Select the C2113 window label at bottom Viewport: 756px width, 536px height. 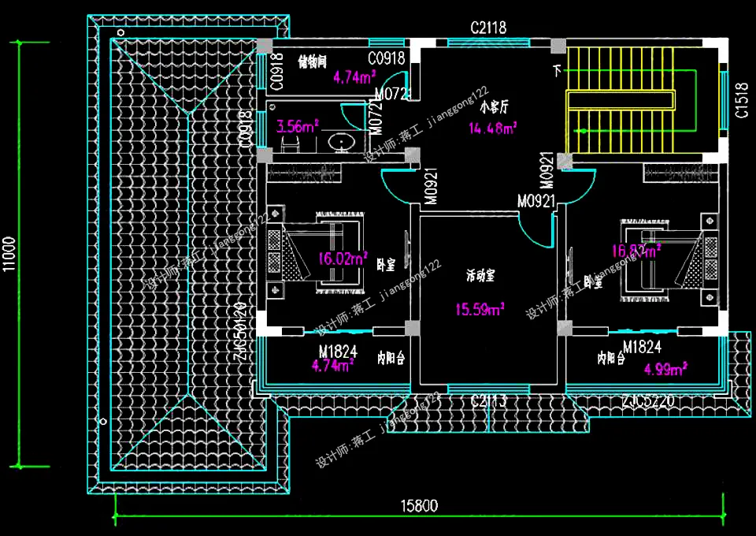click(x=488, y=400)
